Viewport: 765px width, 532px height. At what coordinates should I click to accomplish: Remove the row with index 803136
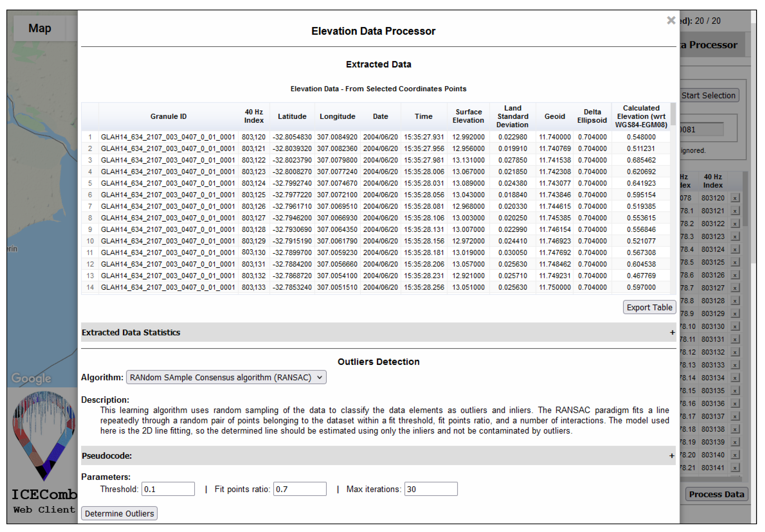coord(735,404)
